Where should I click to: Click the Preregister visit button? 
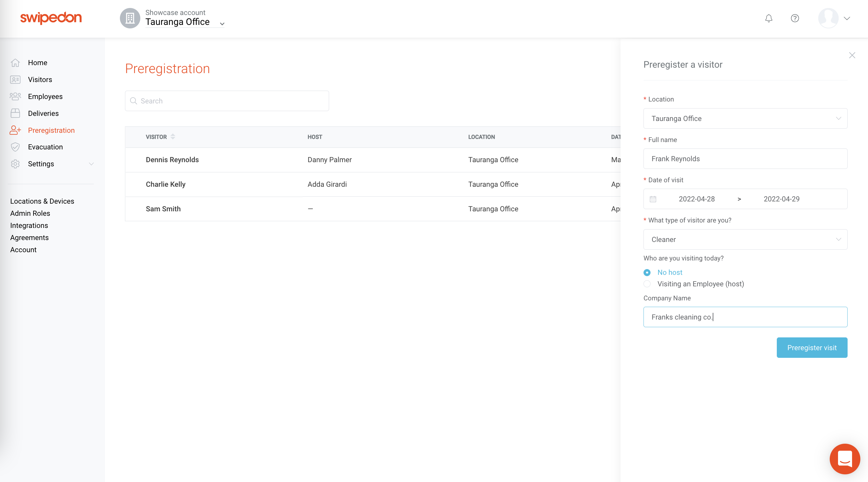(x=812, y=348)
